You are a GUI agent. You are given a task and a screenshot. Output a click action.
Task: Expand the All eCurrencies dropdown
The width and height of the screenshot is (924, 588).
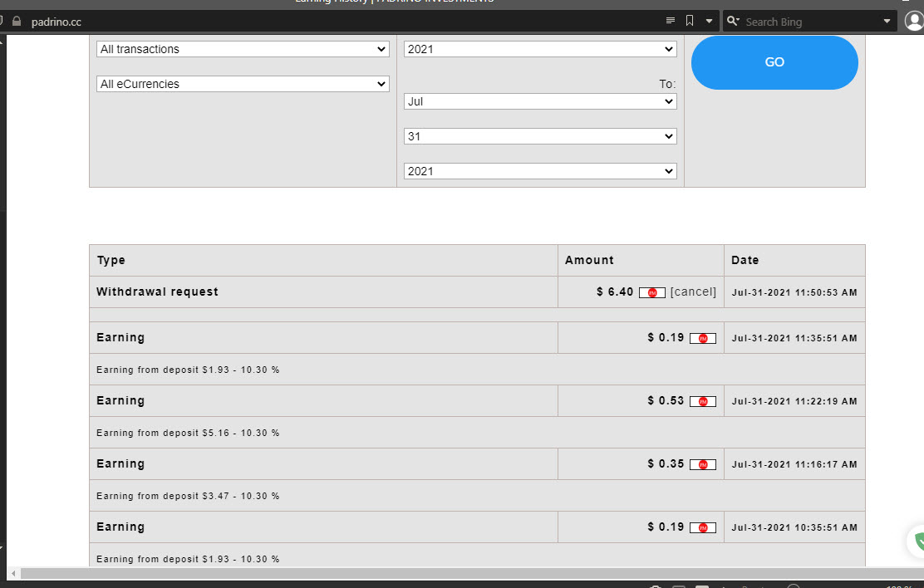coord(243,84)
